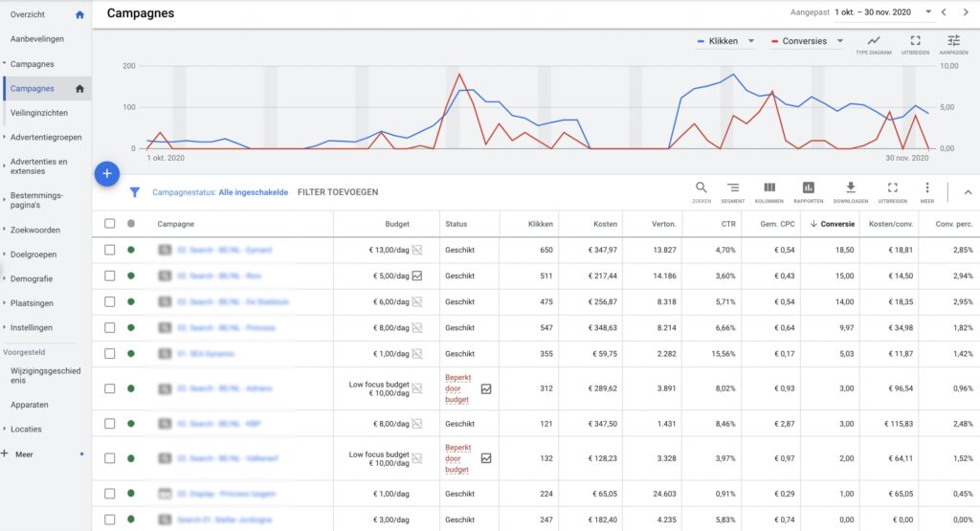
Task: Select the campaign row with 355 clicks
Action: 109,354
